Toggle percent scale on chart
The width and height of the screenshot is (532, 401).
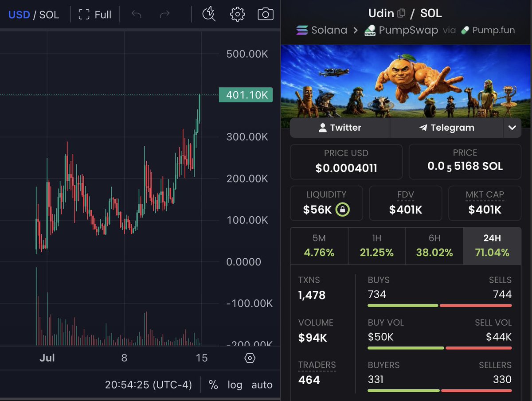coord(213,385)
